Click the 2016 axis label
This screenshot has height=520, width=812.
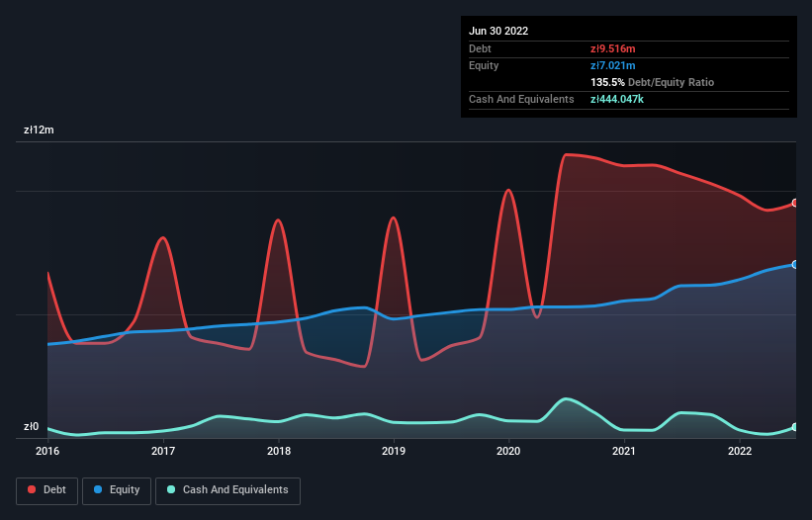point(47,451)
